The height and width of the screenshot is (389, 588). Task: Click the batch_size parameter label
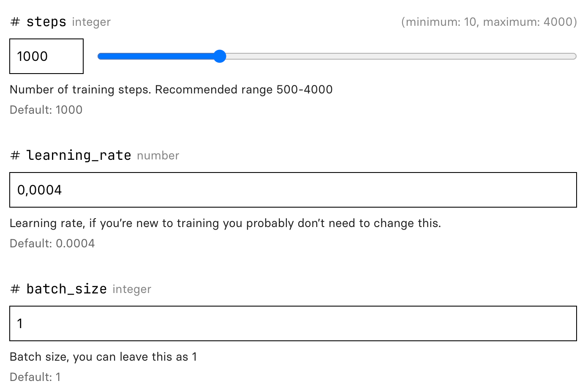66,289
